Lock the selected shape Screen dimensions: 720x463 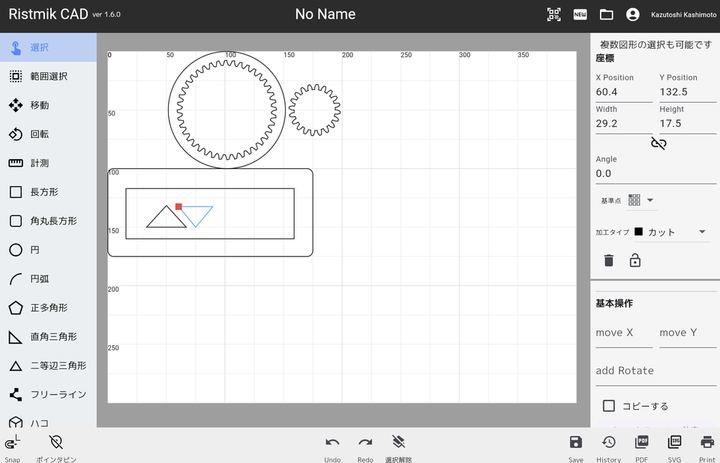tap(635, 260)
